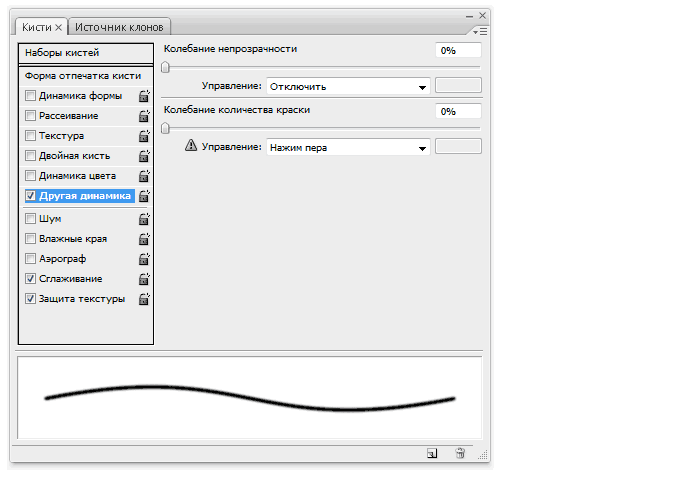
Task: Switch to the Источник клонов tab
Action: pyautogui.click(x=120, y=27)
